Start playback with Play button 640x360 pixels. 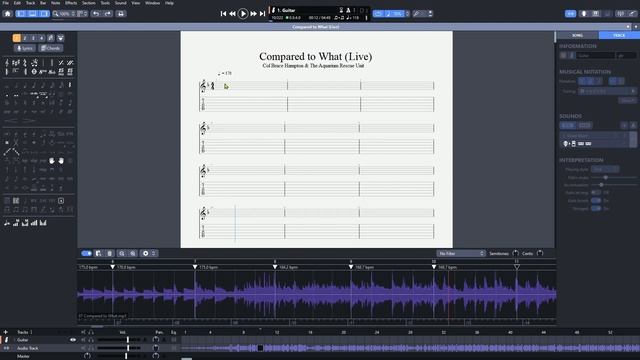[x=243, y=13]
